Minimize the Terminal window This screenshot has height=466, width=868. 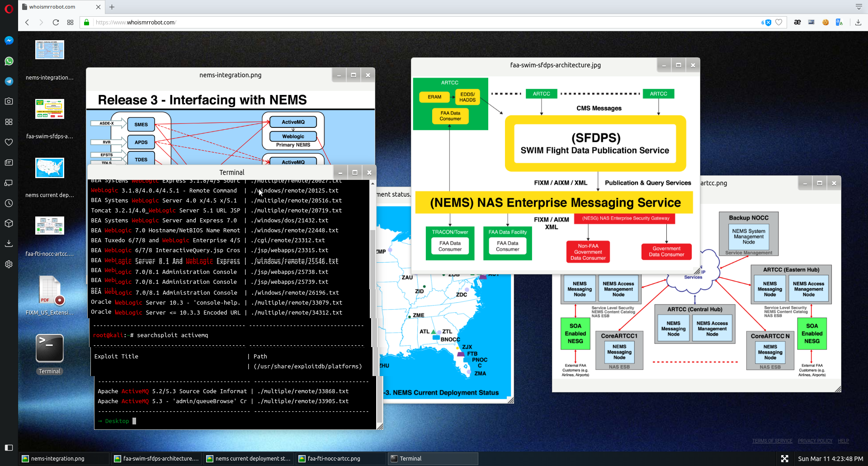pyautogui.click(x=340, y=172)
